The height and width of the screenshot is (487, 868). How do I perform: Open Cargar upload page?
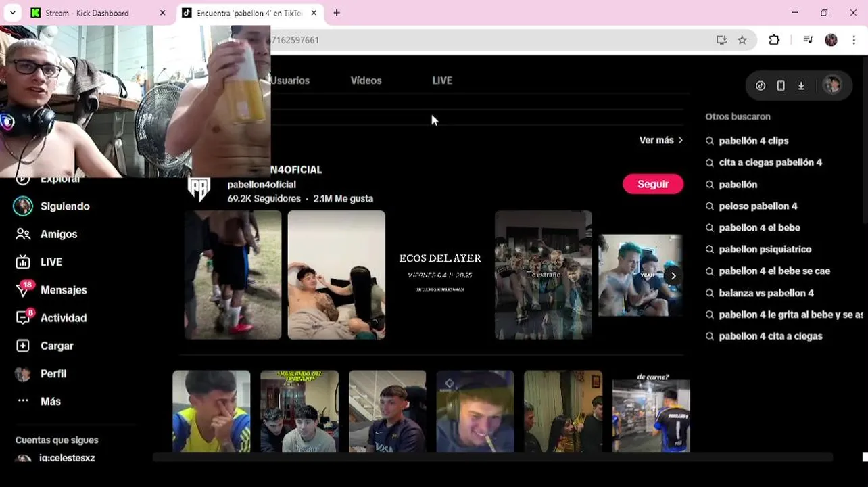click(x=45, y=346)
